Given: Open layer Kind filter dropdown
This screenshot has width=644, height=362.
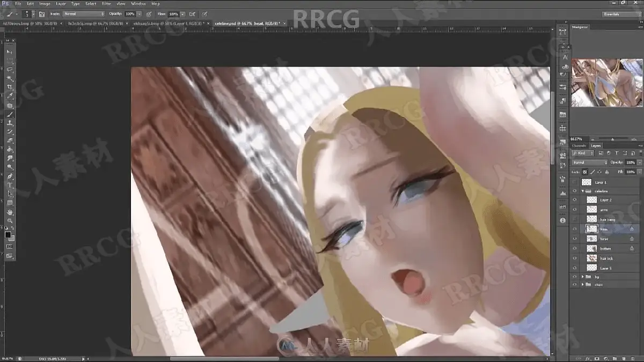Looking at the screenshot, I should coord(583,153).
